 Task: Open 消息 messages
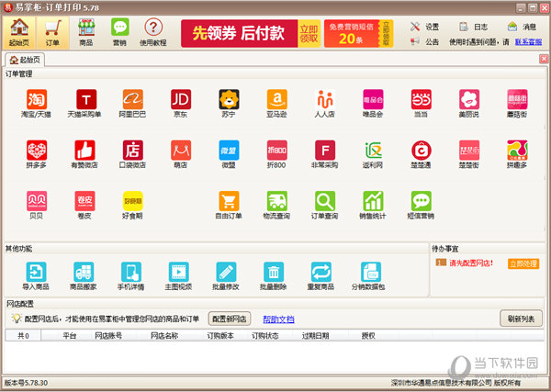[522, 27]
